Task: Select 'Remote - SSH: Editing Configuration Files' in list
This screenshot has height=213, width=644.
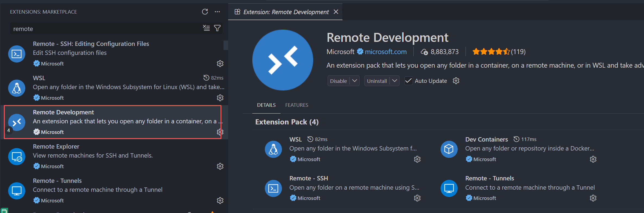Action: (91, 44)
